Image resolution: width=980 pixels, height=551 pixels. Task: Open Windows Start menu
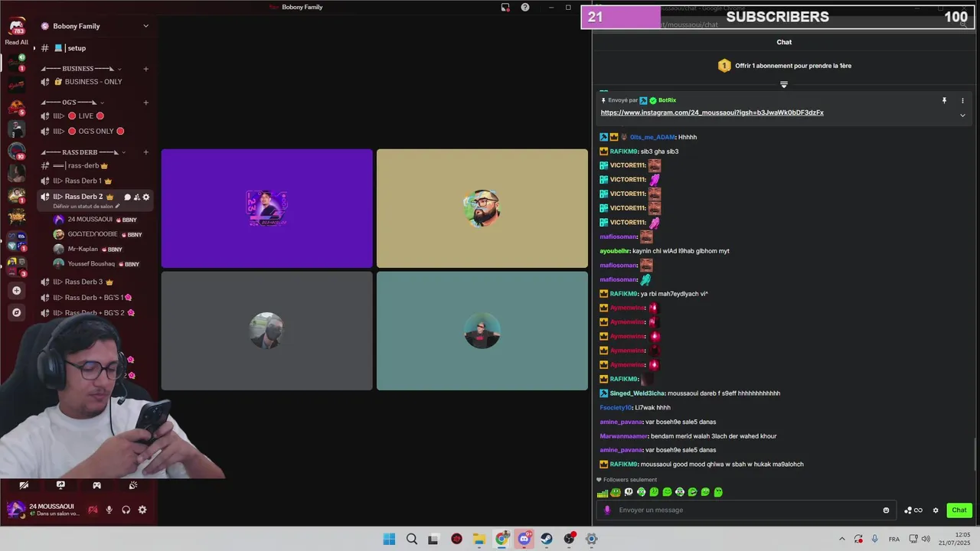coord(389,539)
